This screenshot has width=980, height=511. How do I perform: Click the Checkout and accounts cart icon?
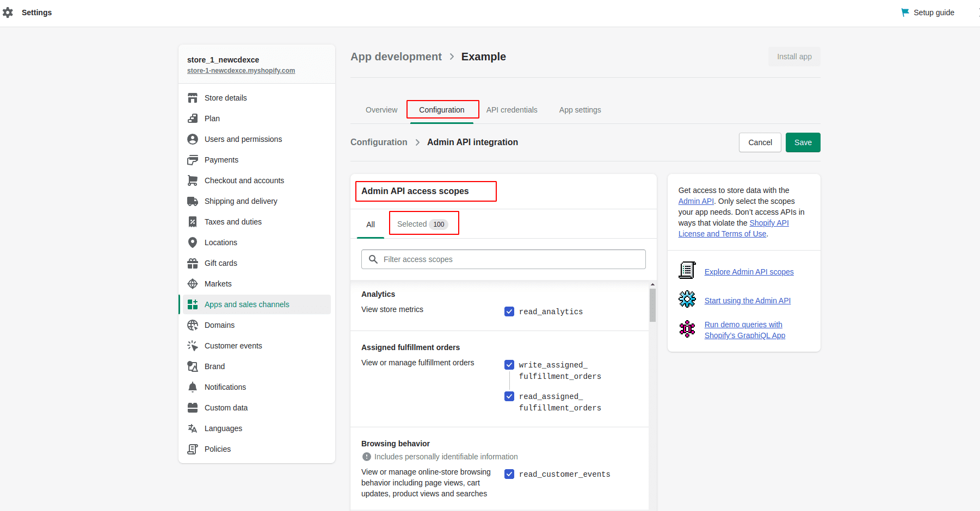coord(193,180)
